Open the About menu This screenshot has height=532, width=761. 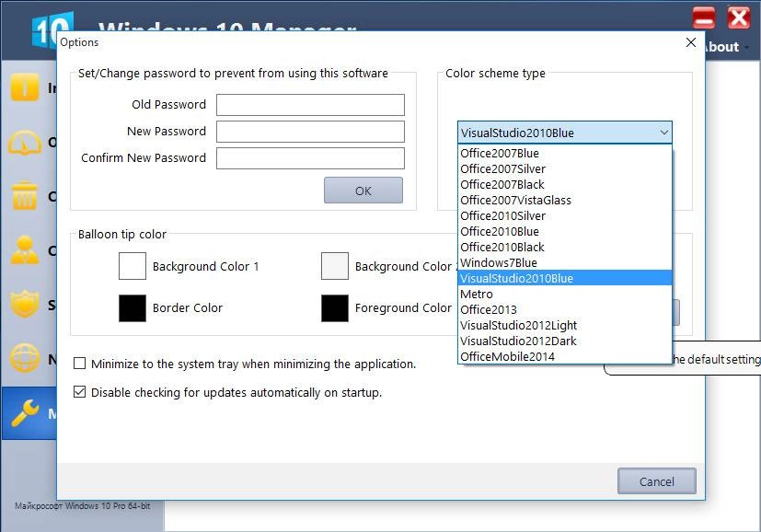[x=727, y=47]
